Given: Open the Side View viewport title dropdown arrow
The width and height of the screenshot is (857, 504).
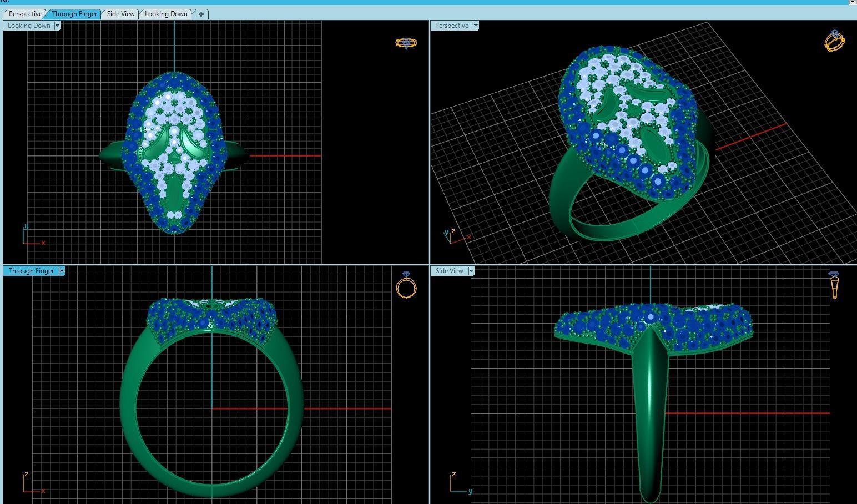Looking at the screenshot, I should [471, 271].
